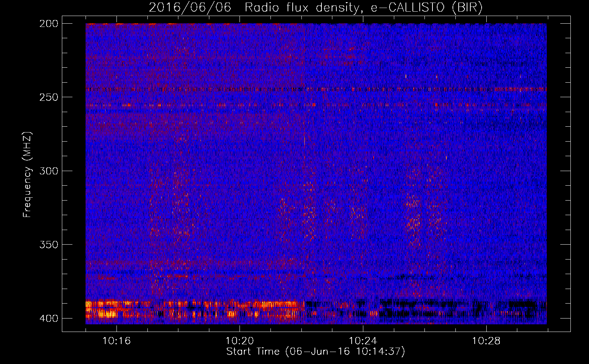Click the 400 frequency tick label
This screenshot has height=364, width=589.
(x=49, y=318)
